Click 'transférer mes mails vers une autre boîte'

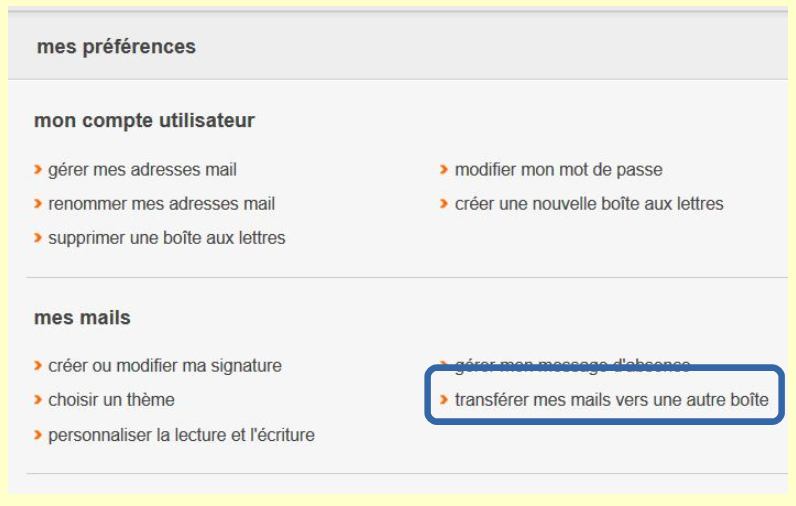609,401
